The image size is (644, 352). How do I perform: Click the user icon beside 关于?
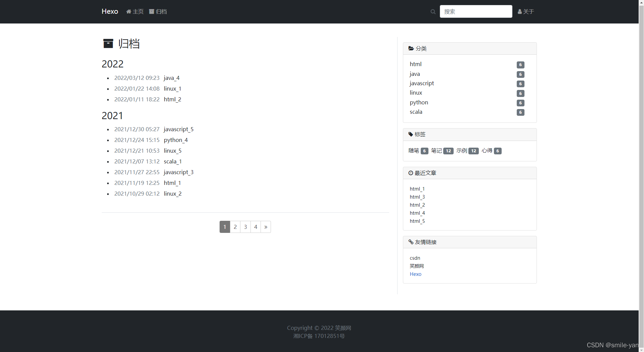click(x=520, y=11)
